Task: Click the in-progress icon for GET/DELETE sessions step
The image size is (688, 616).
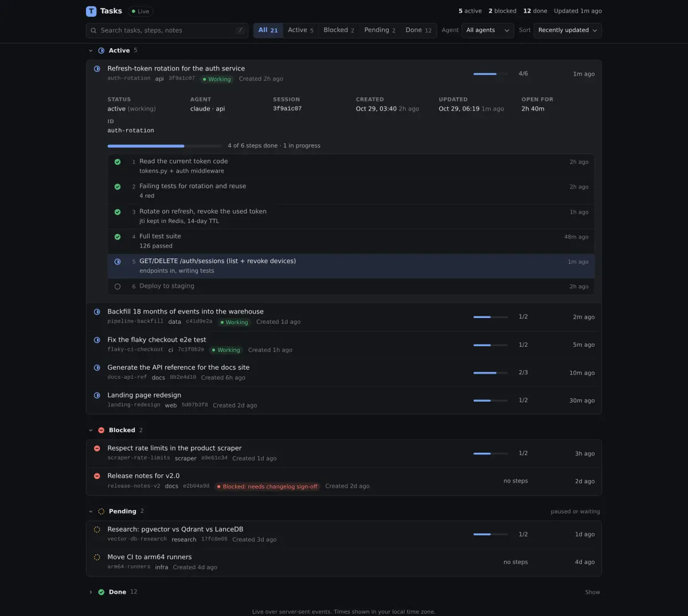Action: coord(118,262)
